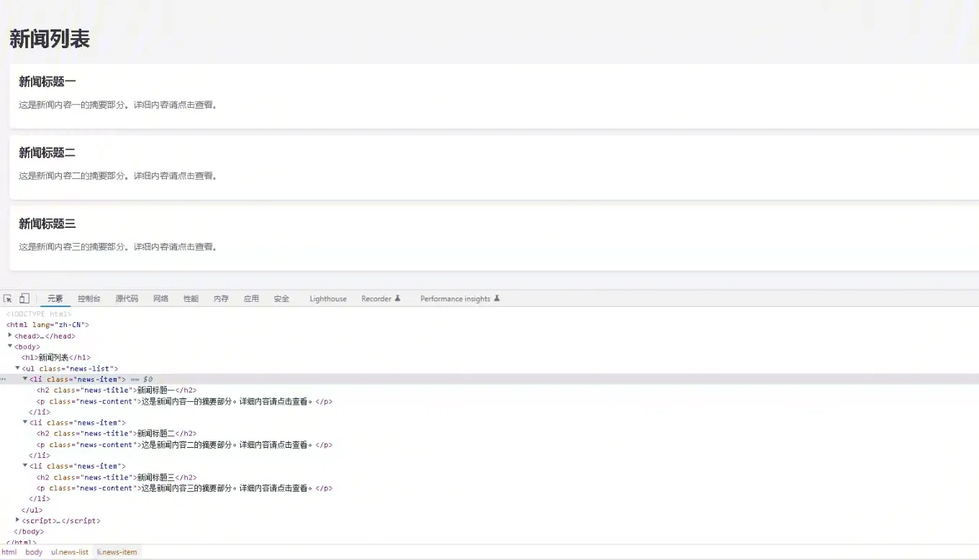
Task: Click the 新闻标题一 news heading
Action: coord(47,82)
